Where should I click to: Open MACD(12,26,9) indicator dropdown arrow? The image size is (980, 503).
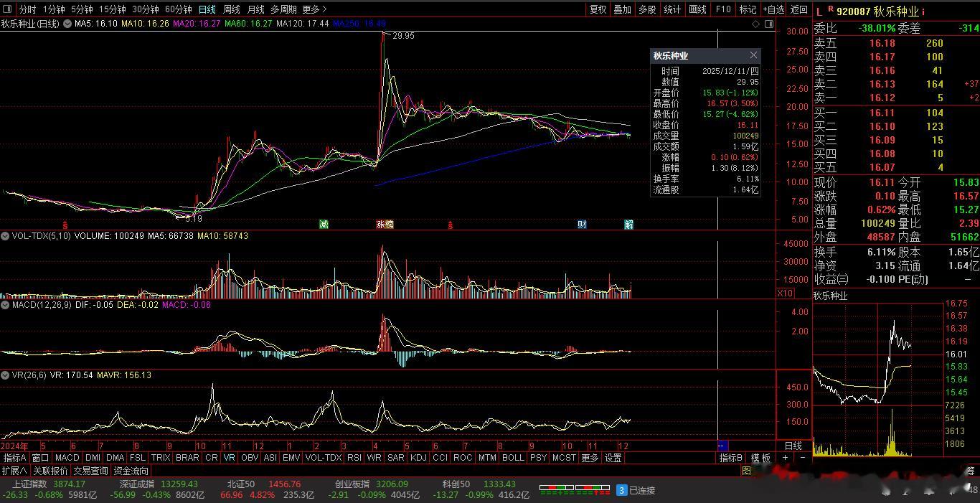pos(6,305)
